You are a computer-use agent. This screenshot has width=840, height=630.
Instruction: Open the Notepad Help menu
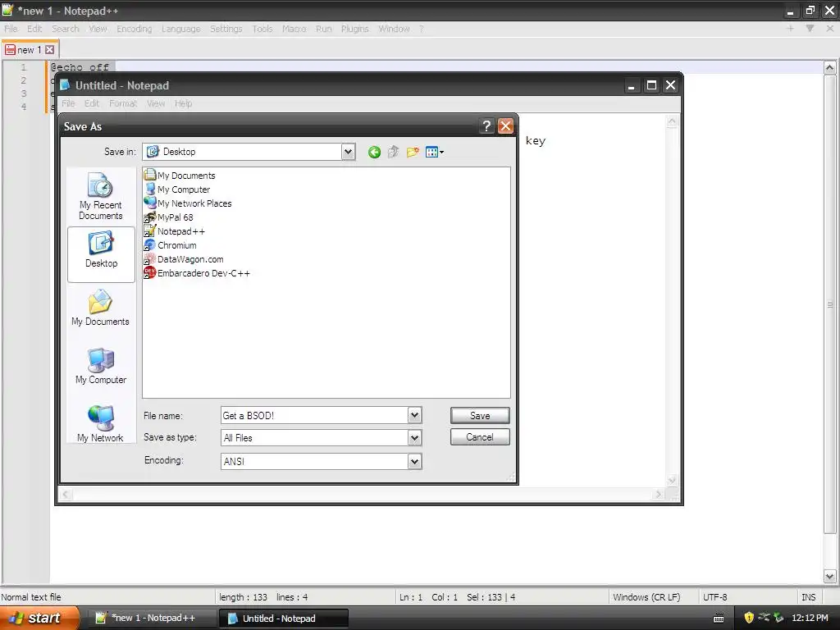(183, 103)
